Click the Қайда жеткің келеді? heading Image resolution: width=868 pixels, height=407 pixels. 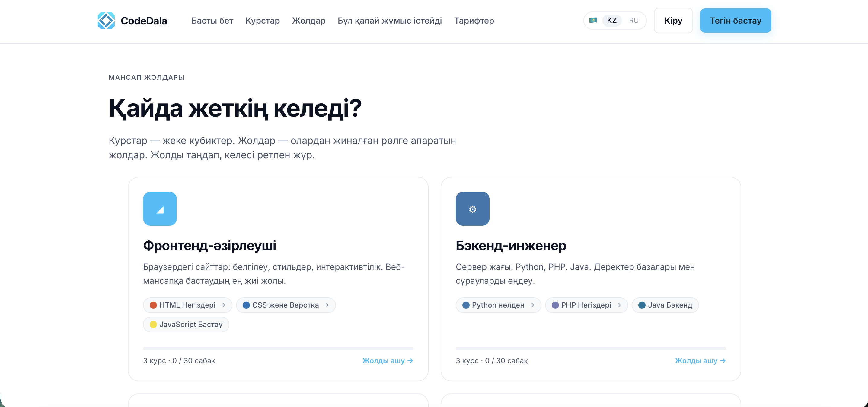(235, 108)
